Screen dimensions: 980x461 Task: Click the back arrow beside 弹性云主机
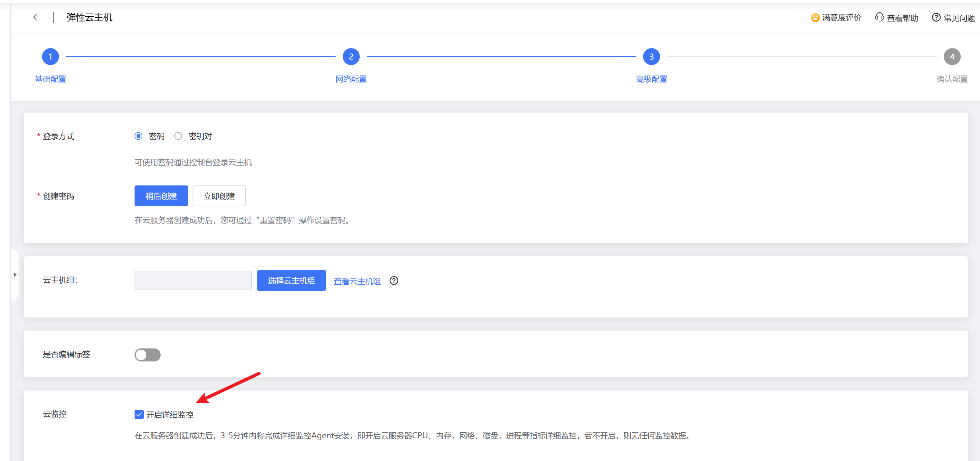(36, 17)
